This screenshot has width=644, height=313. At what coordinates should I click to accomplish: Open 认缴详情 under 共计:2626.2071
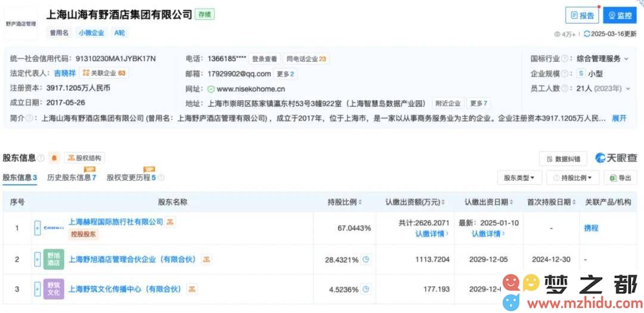(x=431, y=234)
